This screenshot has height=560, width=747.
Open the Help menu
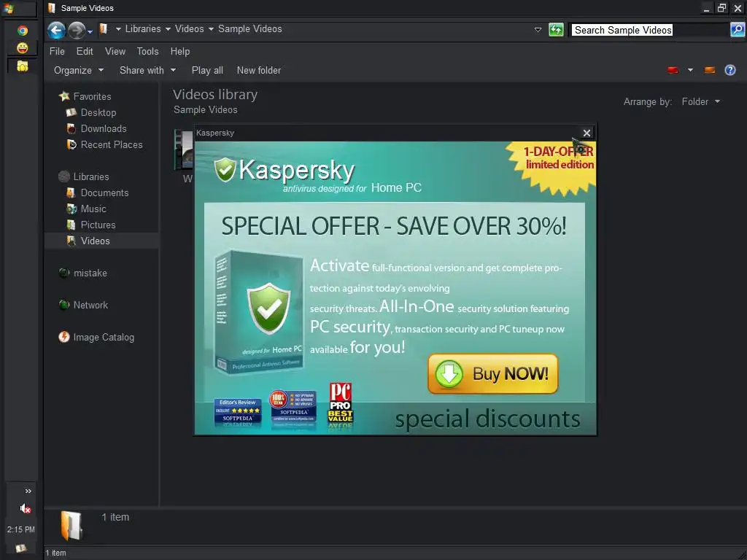click(x=180, y=52)
